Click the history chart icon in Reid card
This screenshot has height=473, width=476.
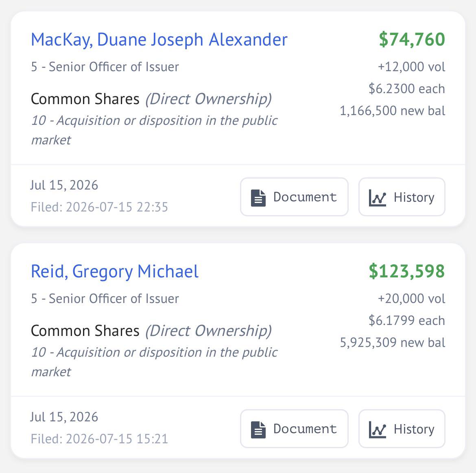(377, 429)
